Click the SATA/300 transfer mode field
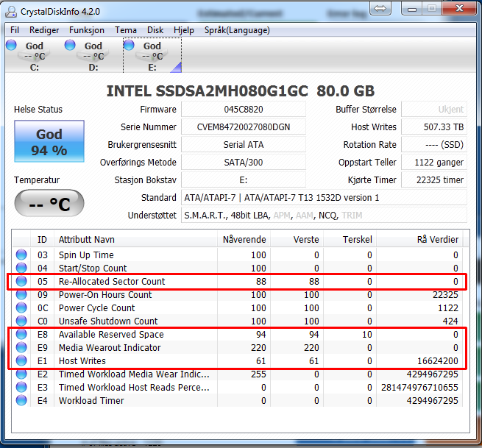This screenshot has height=448, width=482. 244,163
